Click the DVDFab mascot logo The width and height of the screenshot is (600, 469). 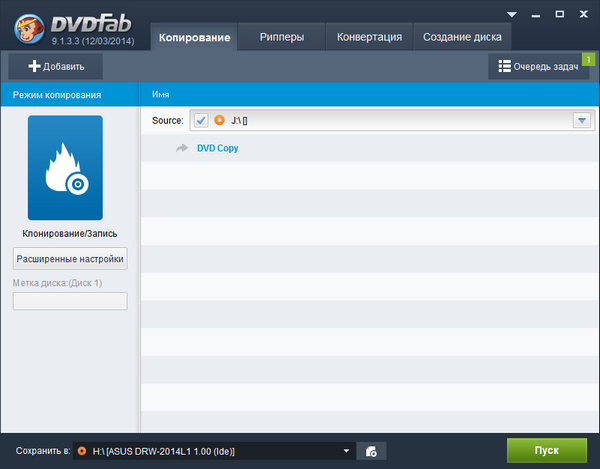point(26,25)
